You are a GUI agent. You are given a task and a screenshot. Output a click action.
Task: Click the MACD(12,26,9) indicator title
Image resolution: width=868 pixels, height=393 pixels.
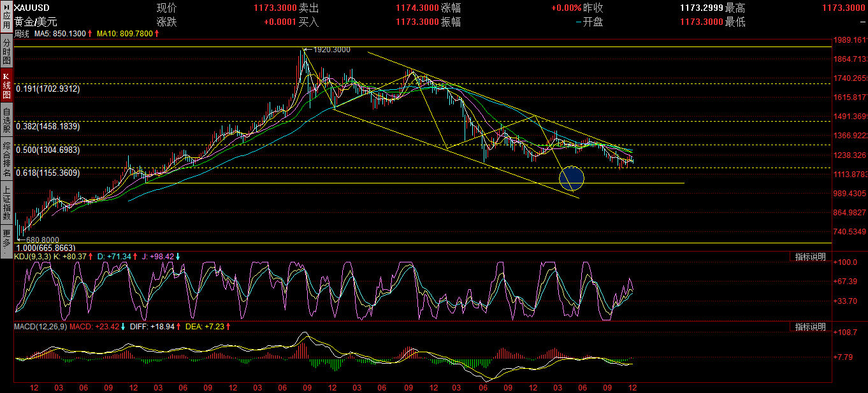pos(41,327)
